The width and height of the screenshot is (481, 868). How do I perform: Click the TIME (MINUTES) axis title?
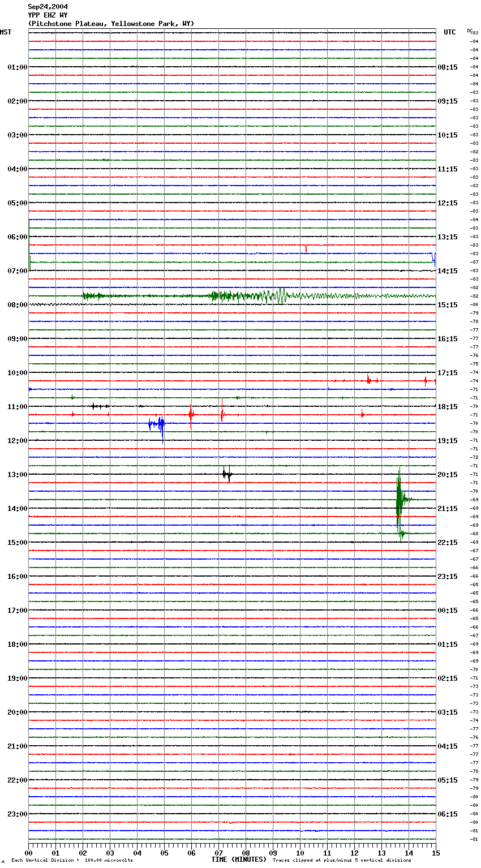239,860
